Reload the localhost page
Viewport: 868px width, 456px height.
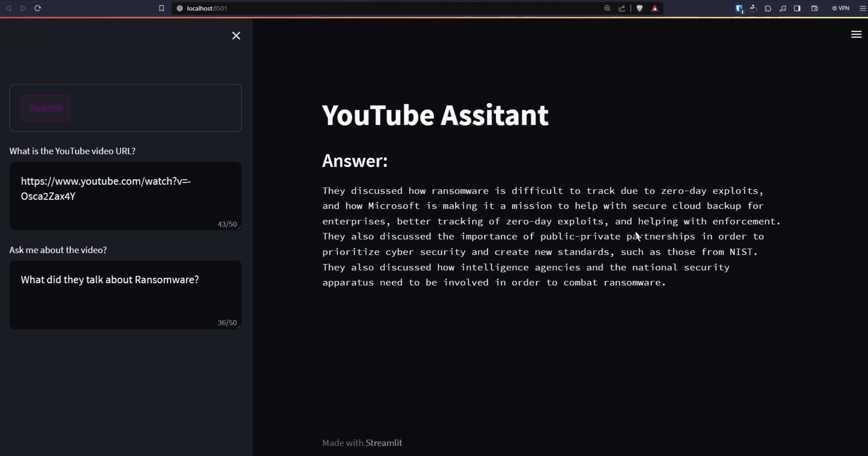(x=38, y=8)
